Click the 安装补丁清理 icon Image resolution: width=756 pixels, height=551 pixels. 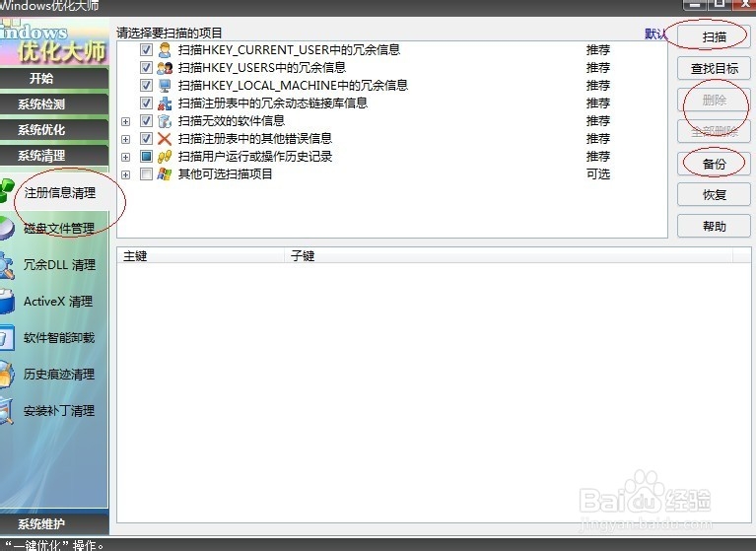tap(7, 411)
